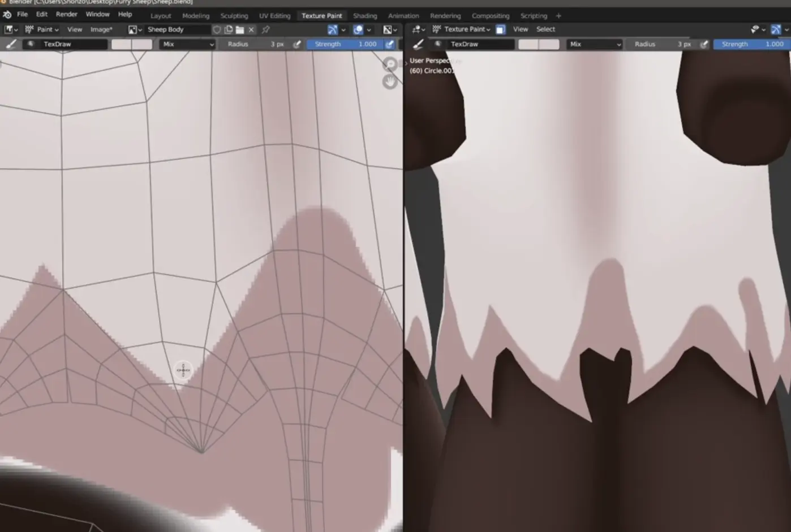Click the Blender logo menu icon
The height and width of the screenshot is (532, 791).
point(7,14)
